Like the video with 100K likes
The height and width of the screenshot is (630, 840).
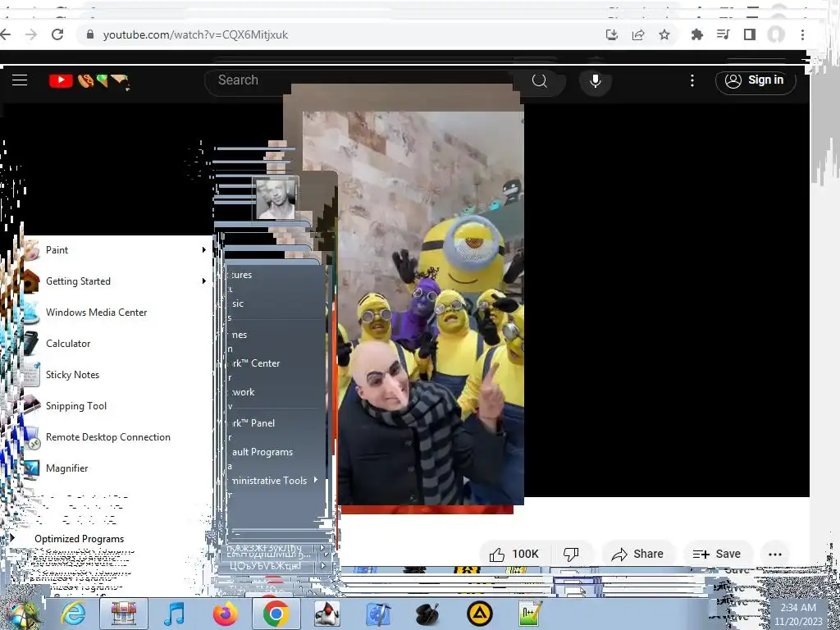514,554
